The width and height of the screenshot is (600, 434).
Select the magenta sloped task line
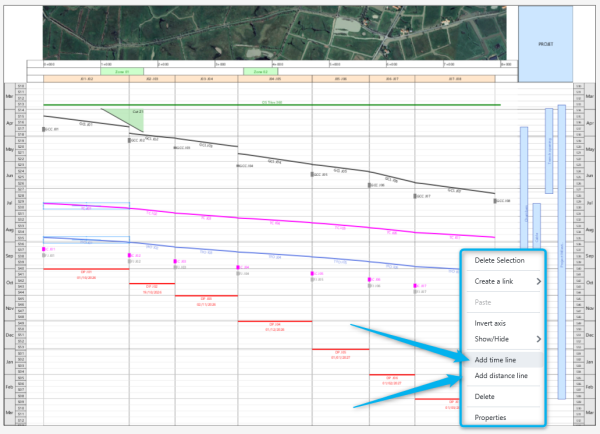tap(300, 222)
